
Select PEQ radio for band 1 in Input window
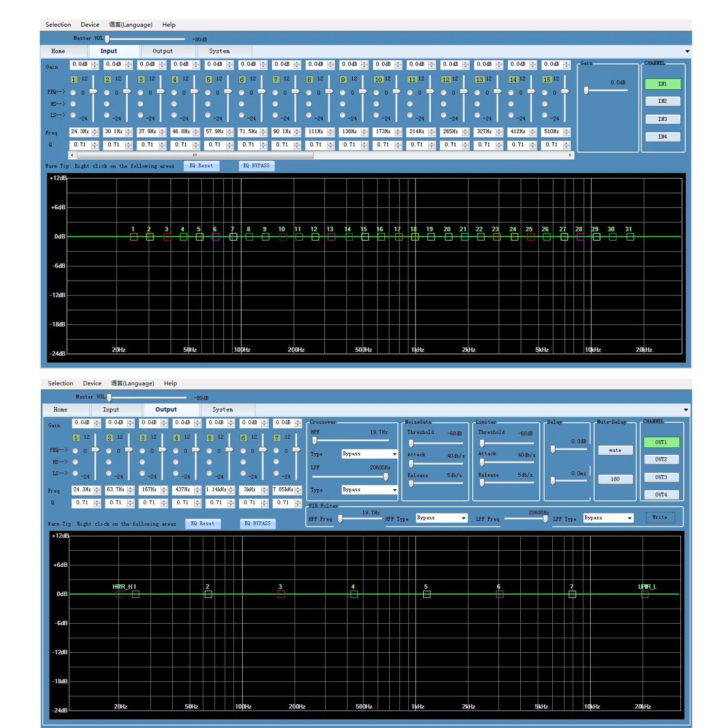click(x=73, y=92)
